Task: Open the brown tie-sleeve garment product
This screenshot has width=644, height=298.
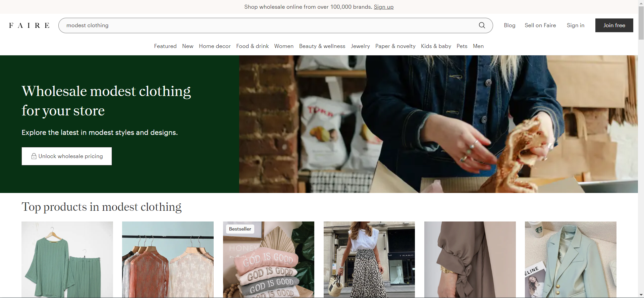Action: tap(470, 259)
